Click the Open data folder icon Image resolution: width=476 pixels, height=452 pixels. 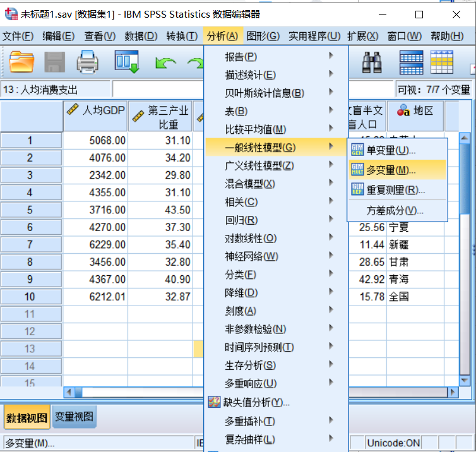pos(21,62)
